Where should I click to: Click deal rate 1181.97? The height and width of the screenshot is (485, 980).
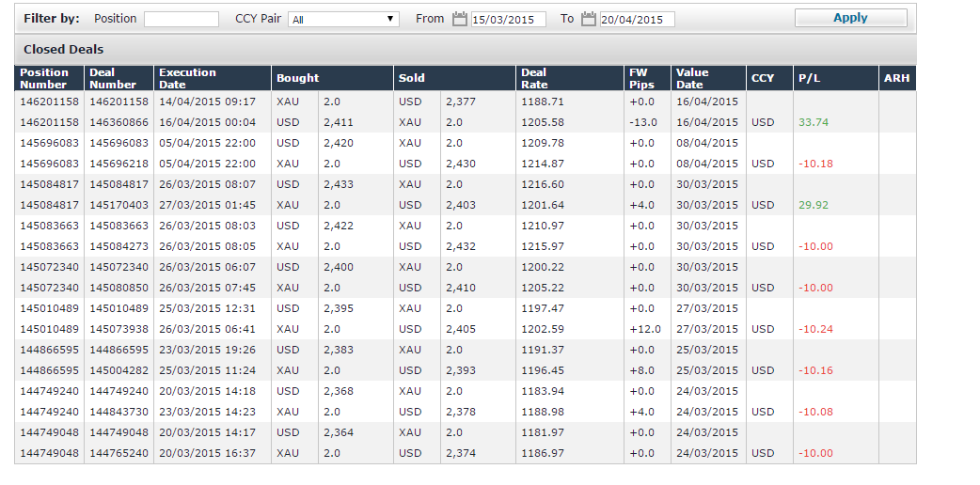(543, 432)
